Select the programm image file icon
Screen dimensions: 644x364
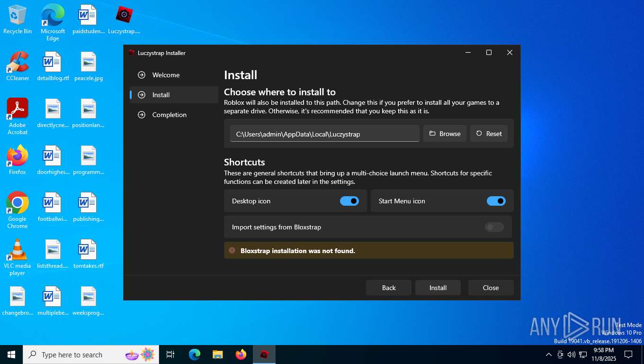click(88, 160)
